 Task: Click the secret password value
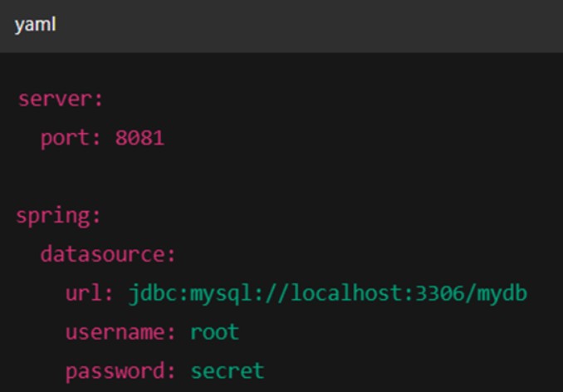click(227, 370)
